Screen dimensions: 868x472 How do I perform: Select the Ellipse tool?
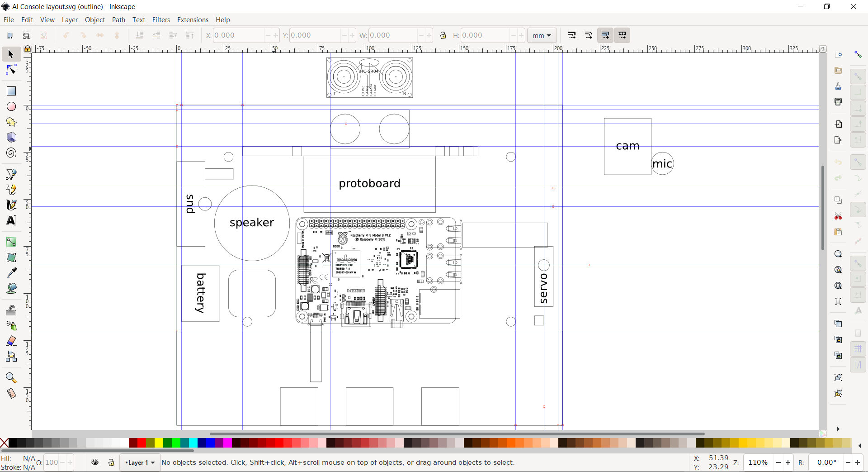coord(11,106)
